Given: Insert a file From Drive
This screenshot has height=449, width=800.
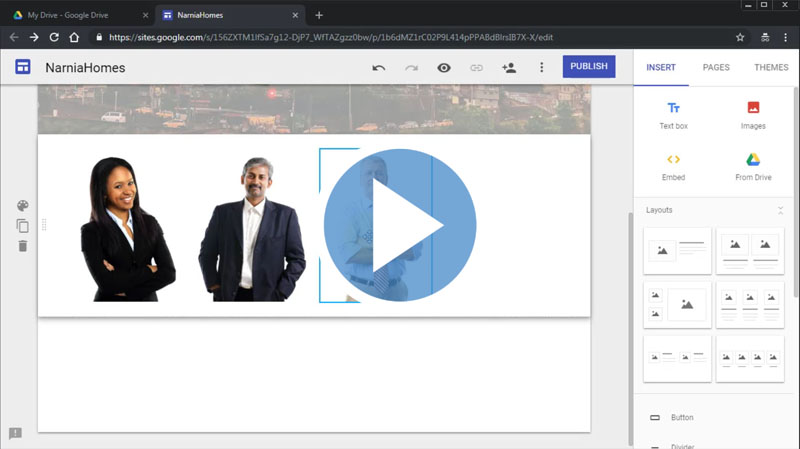Looking at the screenshot, I should click(753, 166).
